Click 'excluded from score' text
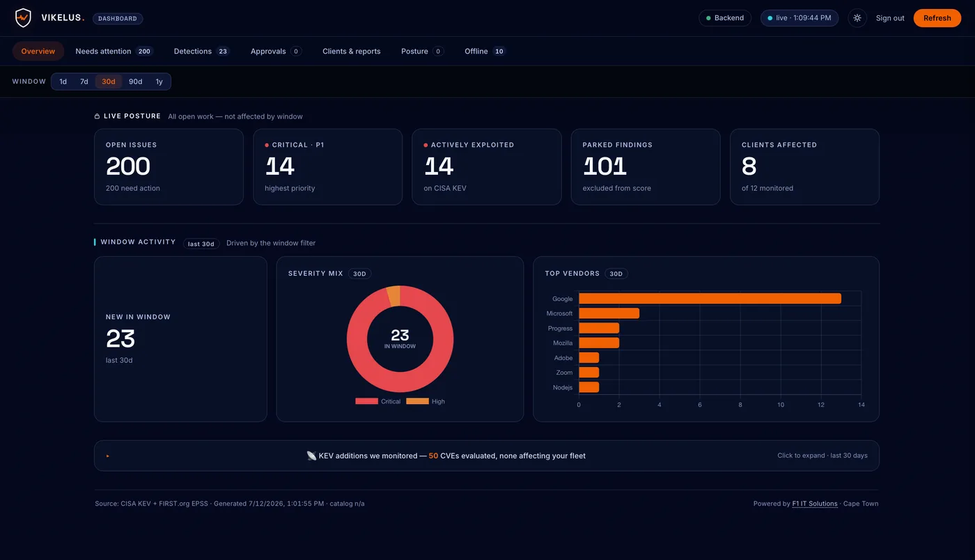Image resolution: width=975 pixels, height=560 pixels. pyautogui.click(x=617, y=188)
